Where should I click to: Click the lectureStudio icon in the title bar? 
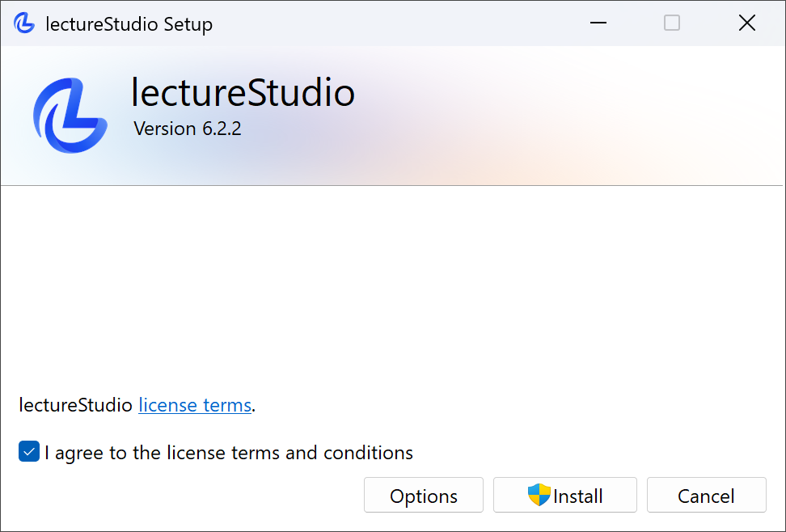[24, 23]
